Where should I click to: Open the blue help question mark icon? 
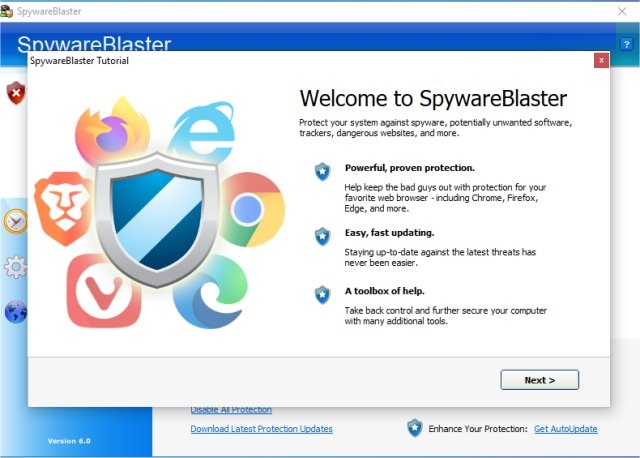[626, 44]
